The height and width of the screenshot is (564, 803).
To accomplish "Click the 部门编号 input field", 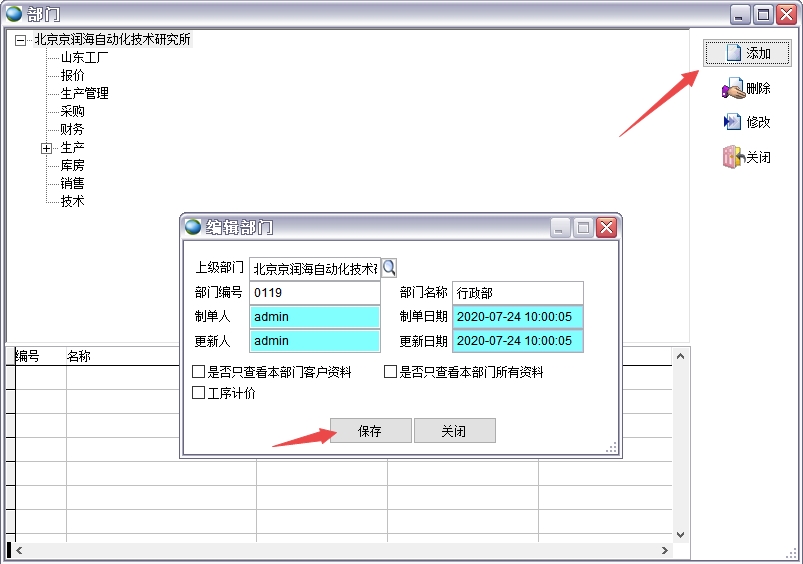I will (x=314, y=293).
